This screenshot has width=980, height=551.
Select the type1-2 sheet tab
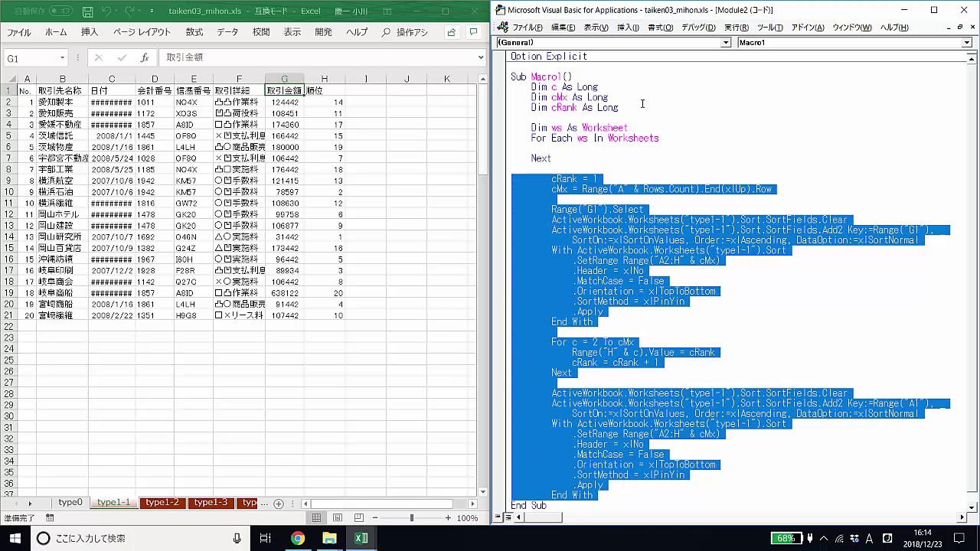pos(162,503)
